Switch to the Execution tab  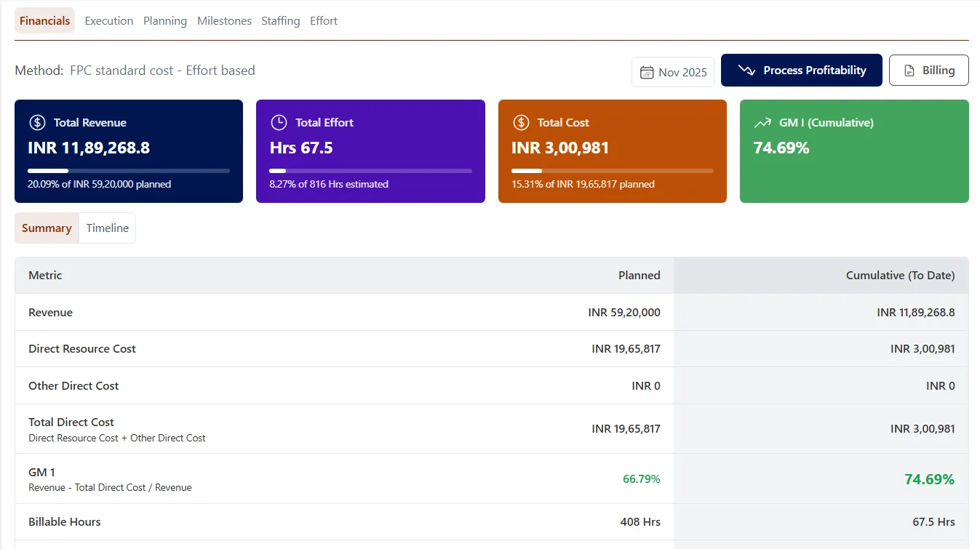click(109, 20)
